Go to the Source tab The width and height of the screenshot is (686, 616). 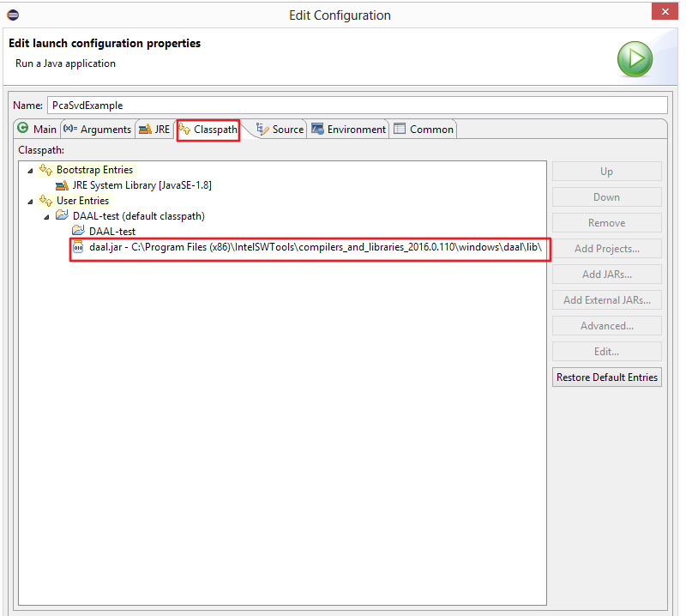[280, 130]
